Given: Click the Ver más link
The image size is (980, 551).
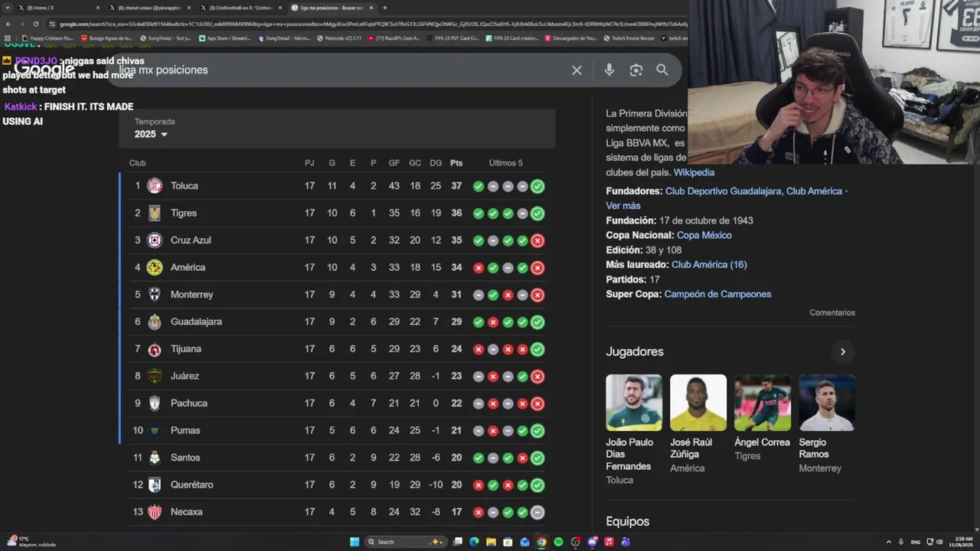Looking at the screenshot, I should click(622, 206).
